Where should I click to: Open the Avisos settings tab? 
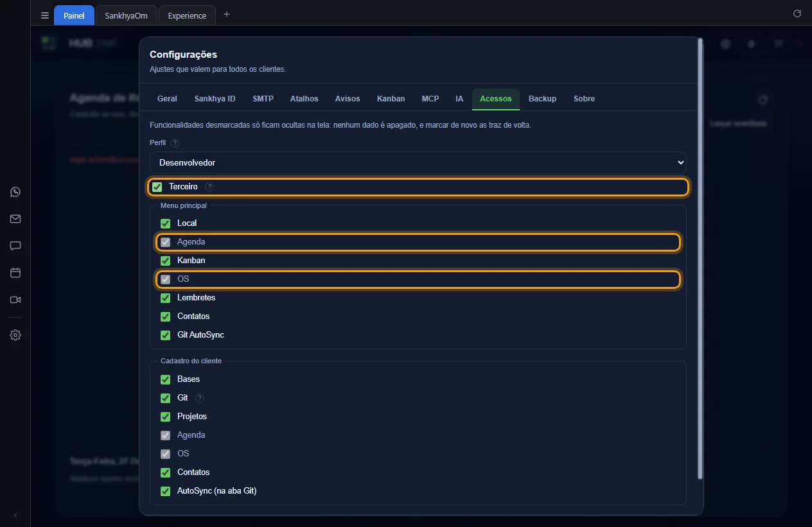tap(348, 99)
